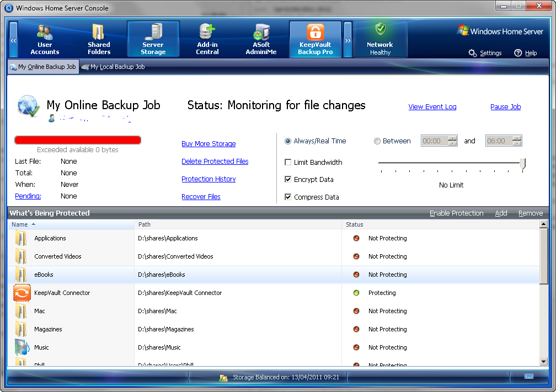Click the Music folder icon
Viewport: 556px width, 392px height.
[22, 347]
